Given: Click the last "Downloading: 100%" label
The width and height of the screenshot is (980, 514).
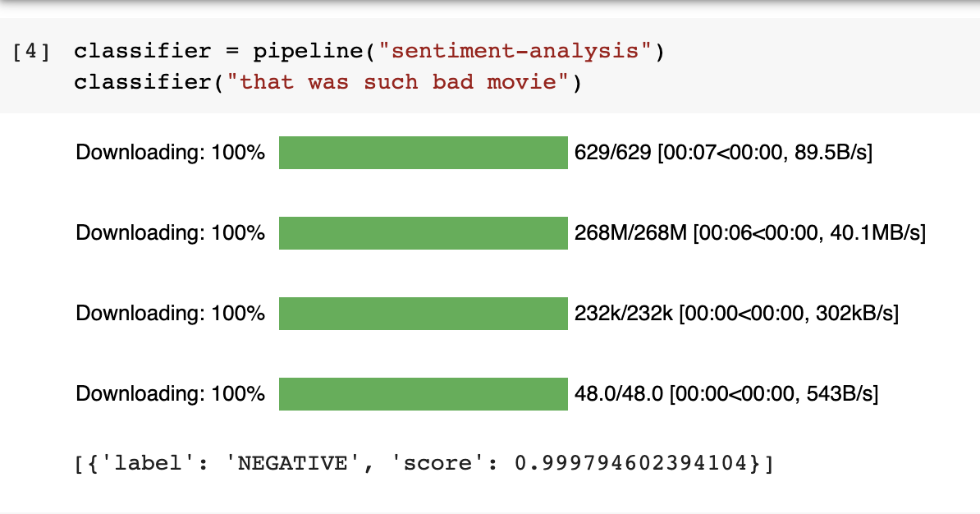Looking at the screenshot, I should [x=170, y=394].
